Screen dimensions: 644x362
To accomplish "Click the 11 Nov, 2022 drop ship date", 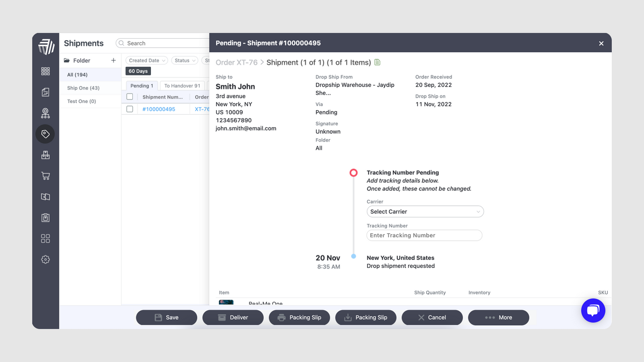I will tap(433, 104).
